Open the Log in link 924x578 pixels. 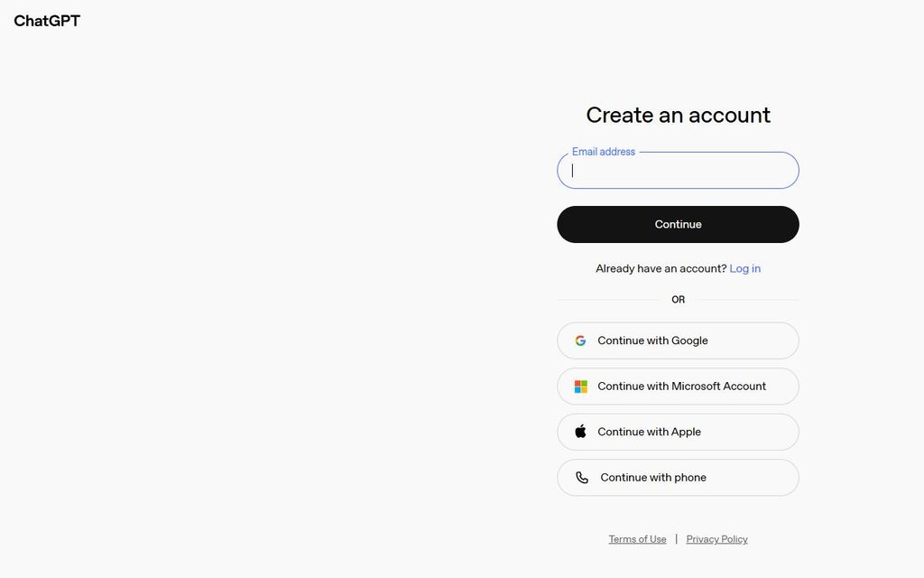click(x=744, y=268)
